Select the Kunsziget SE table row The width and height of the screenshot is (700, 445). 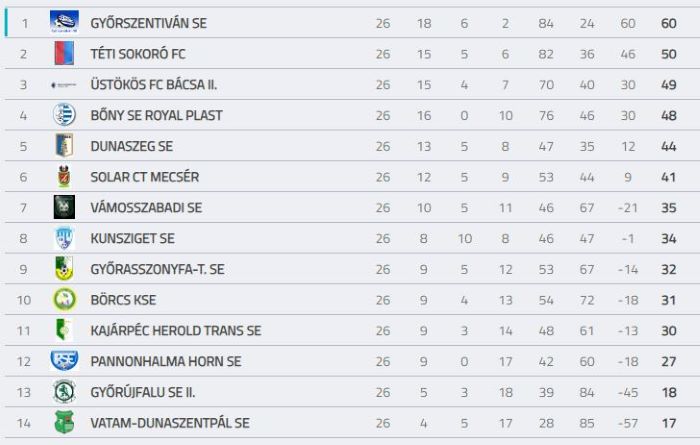click(352, 238)
